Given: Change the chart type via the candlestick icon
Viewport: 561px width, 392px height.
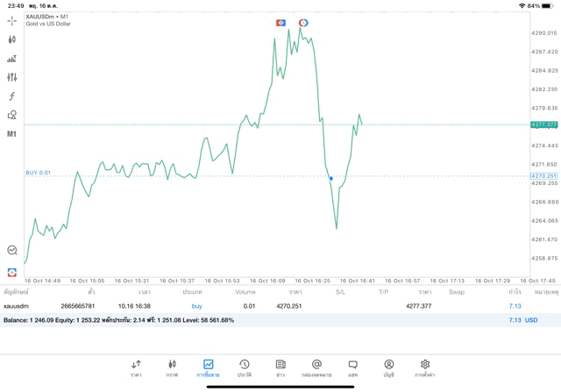Looking at the screenshot, I should 11,39.
